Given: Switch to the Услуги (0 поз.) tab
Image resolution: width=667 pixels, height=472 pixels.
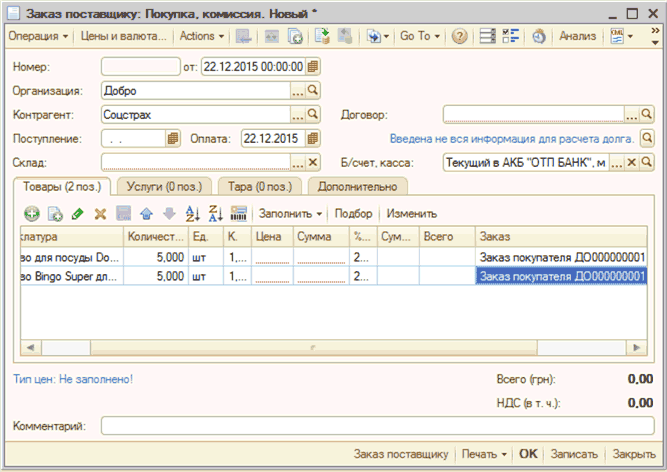Looking at the screenshot, I should pyautogui.click(x=158, y=185).
